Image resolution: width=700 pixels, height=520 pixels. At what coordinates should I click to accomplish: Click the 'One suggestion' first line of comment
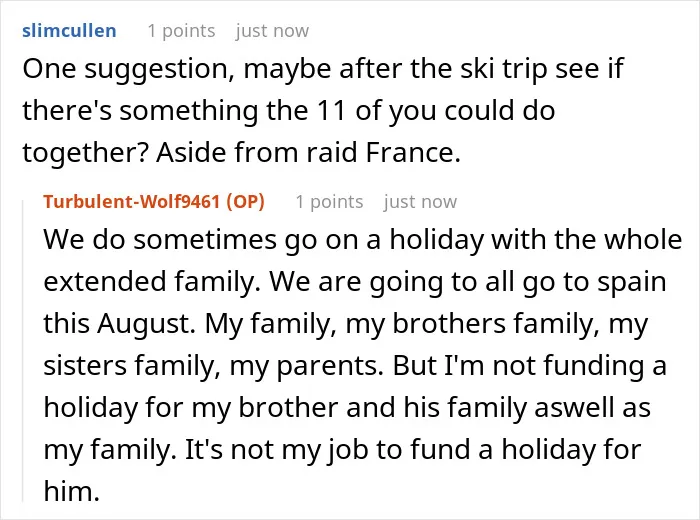click(x=323, y=69)
